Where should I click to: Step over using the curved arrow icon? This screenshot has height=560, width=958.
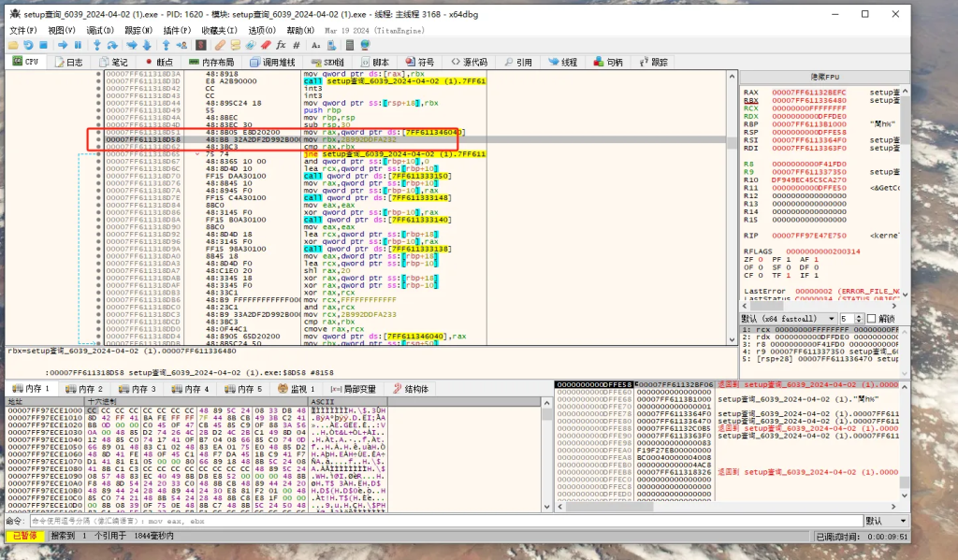tap(111, 44)
